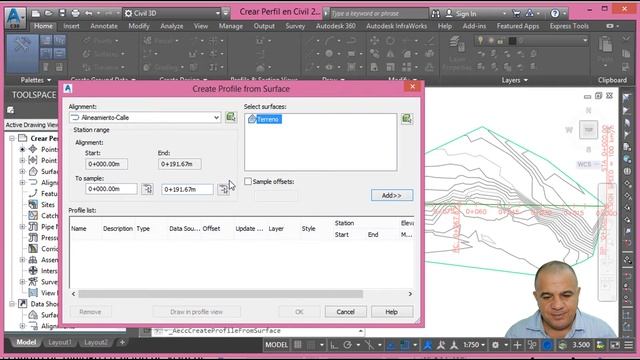Viewport: 640px width, 360px height.
Task: Switch to the Survey ribbon tab
Action: coord(295,26)
